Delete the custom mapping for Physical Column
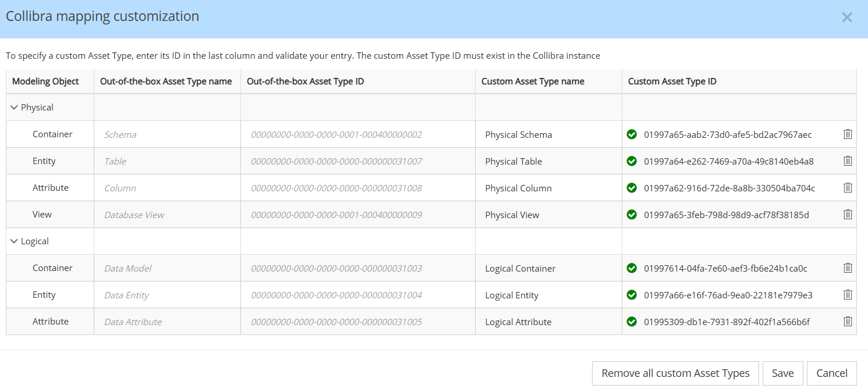The width and height of the screenshot is (868, 392). tap(848, 187)
